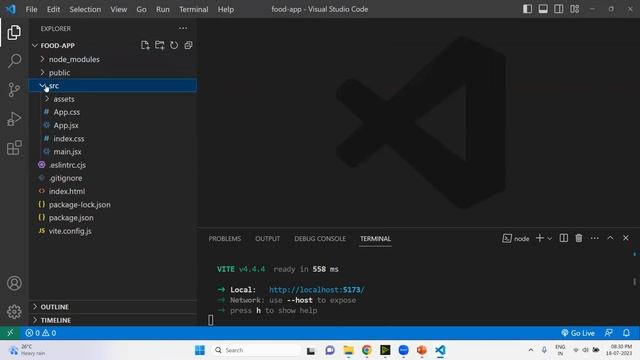Kill the terminal with trash icon
The width and height of the screenshot is (640, 360).
[x=579, y=238]
